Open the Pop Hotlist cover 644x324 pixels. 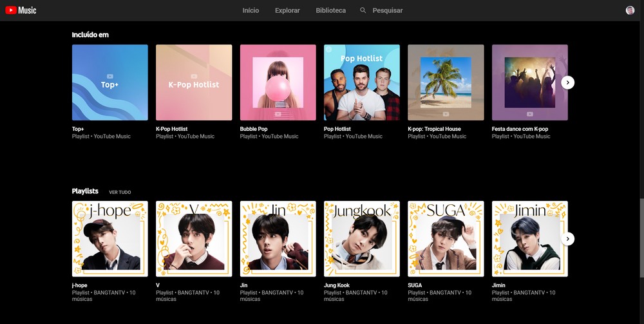[x=362, y=82]
